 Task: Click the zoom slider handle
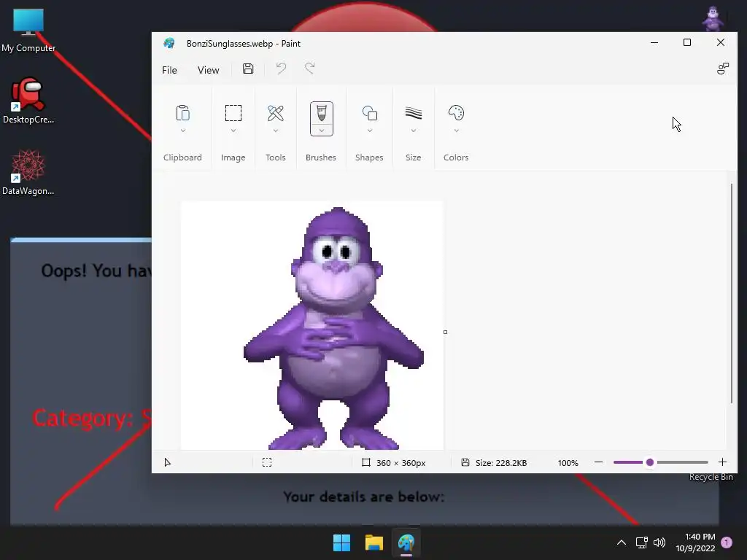coord(650,462)
